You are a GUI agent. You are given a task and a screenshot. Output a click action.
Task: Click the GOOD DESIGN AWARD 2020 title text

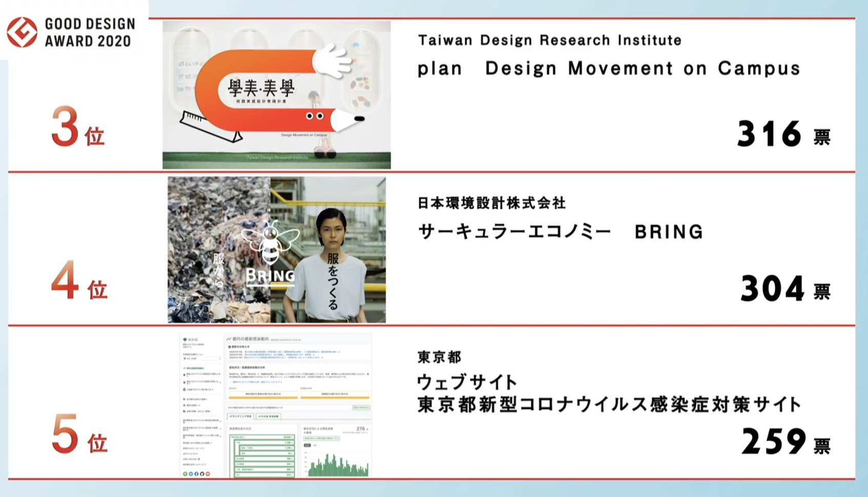(x=90, y=32)
